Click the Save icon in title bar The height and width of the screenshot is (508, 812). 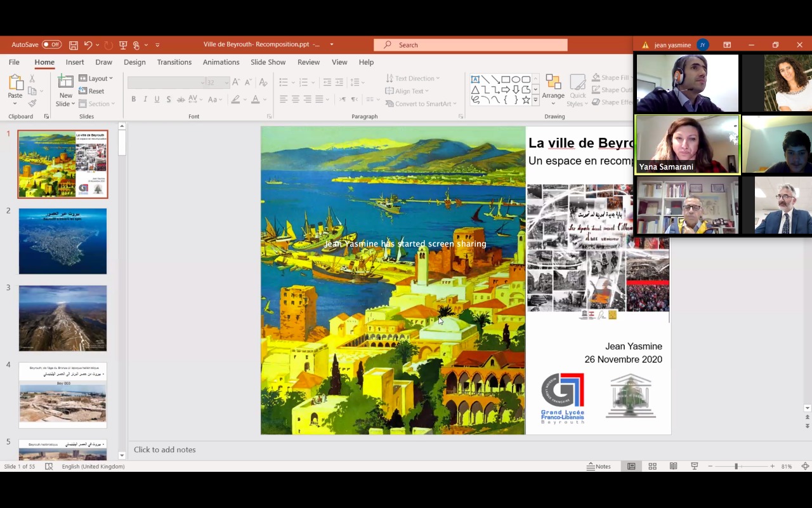coord(74,45)
